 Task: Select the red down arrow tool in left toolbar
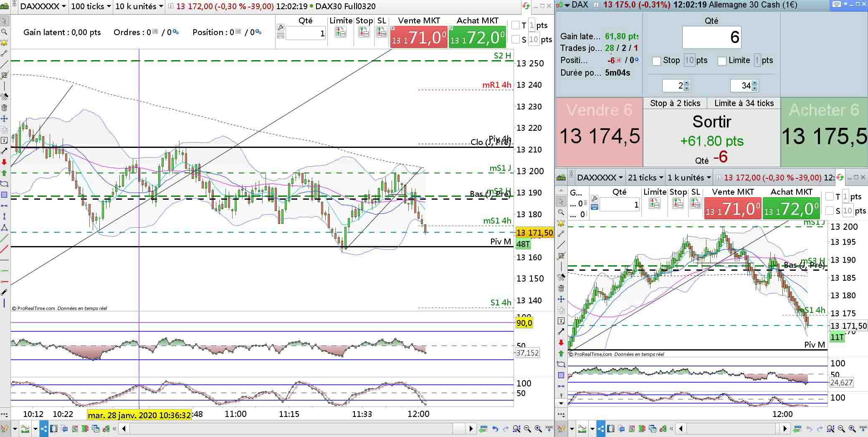4,162
